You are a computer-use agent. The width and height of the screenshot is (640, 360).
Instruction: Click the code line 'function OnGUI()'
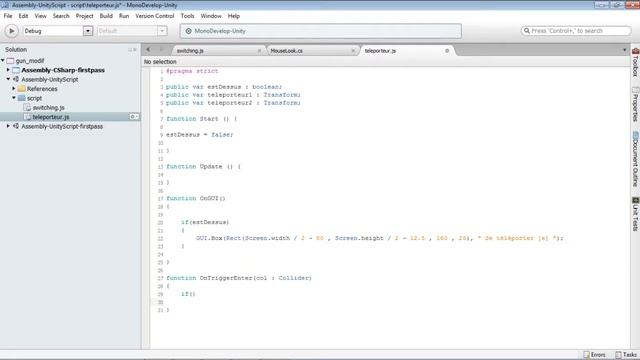pos(196,198)
